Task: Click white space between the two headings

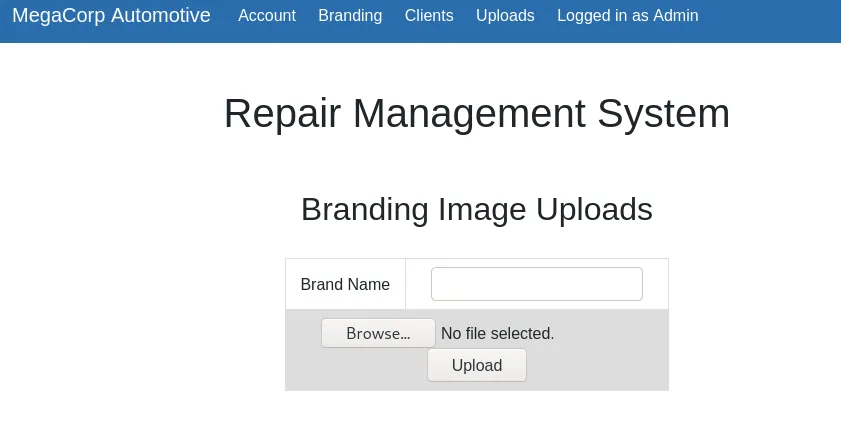Action: point(476,162)
